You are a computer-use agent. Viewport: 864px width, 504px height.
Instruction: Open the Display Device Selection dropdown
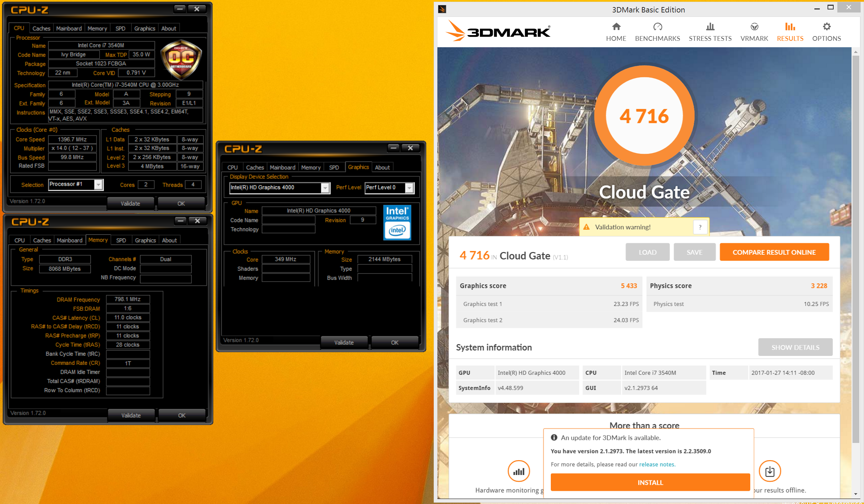coord(325,188)
